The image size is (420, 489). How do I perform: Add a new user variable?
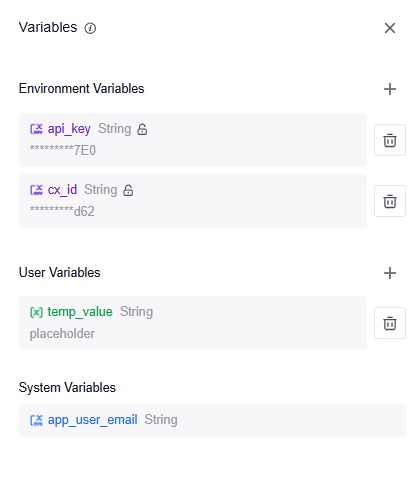(390, 273)
